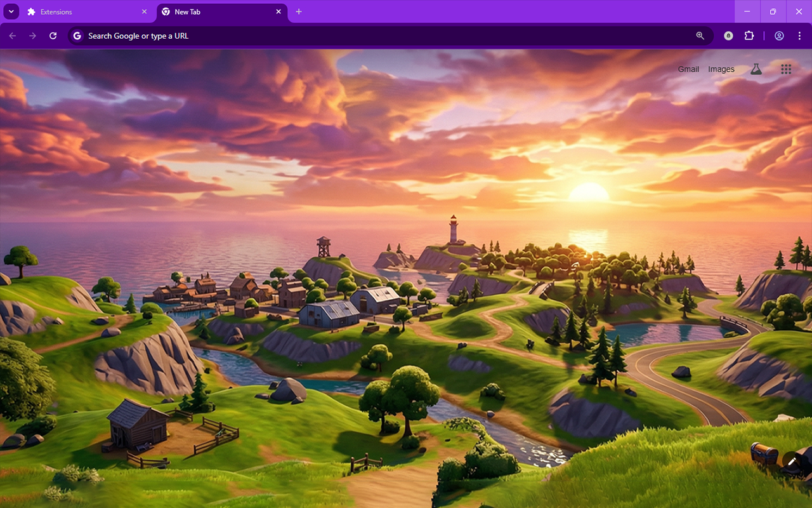Close the Extensions tab
812x508 pixels.
[x=145, y=11]
